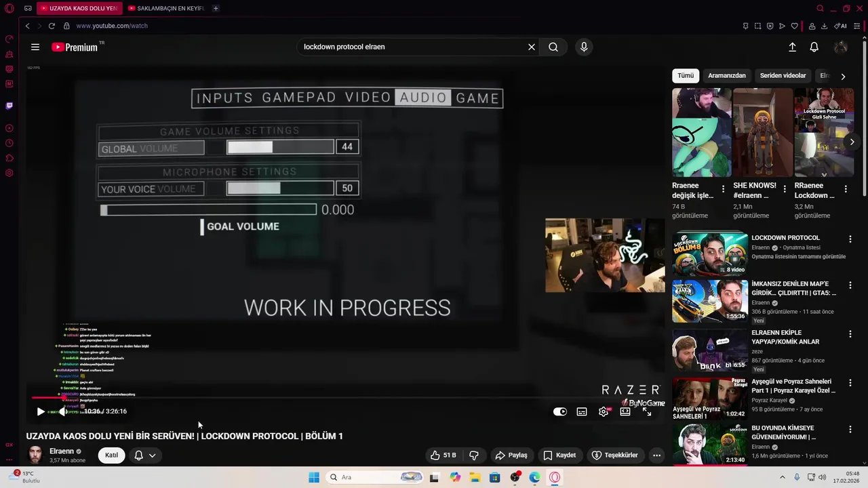Open LOCKDOWN PROTOCOL playlist title
Image resolution: width=868 pixels, height=488 pixels.
click(x=785, y=238)
